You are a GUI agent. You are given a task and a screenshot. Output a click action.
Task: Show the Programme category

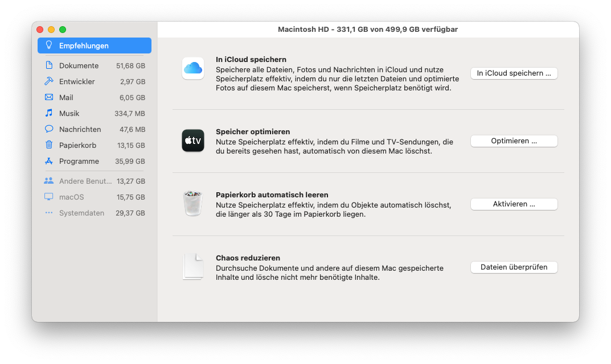pos(95,161)
